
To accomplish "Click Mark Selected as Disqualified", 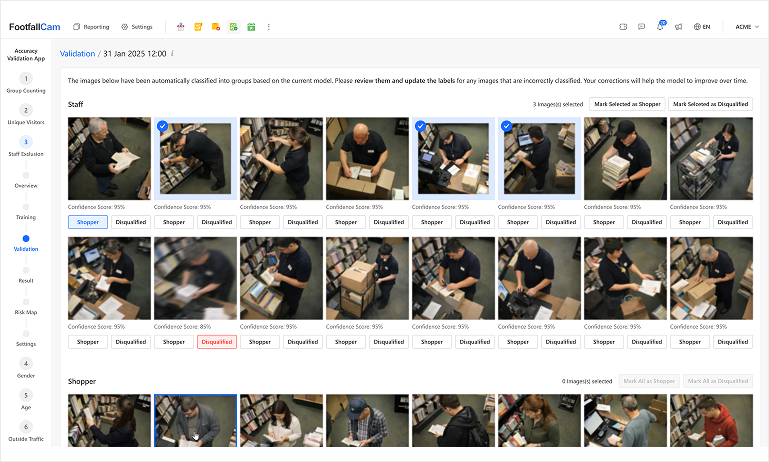I will click(710, 104).
